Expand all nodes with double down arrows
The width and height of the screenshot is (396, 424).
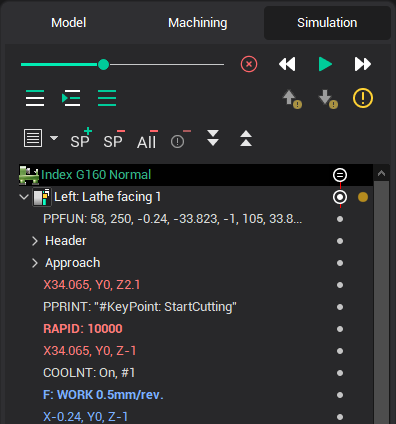213,138
